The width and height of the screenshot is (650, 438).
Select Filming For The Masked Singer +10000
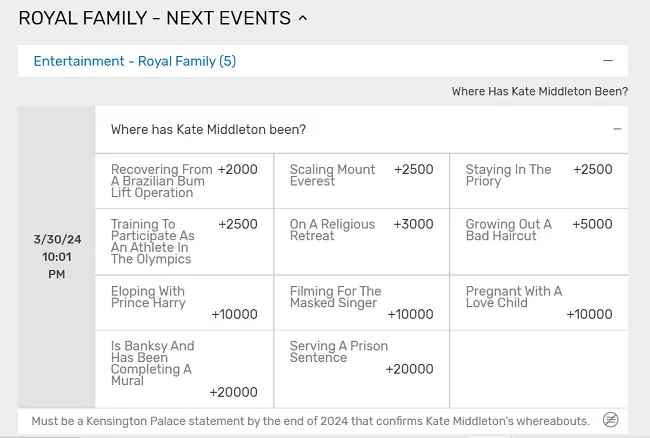pos(361,303)
